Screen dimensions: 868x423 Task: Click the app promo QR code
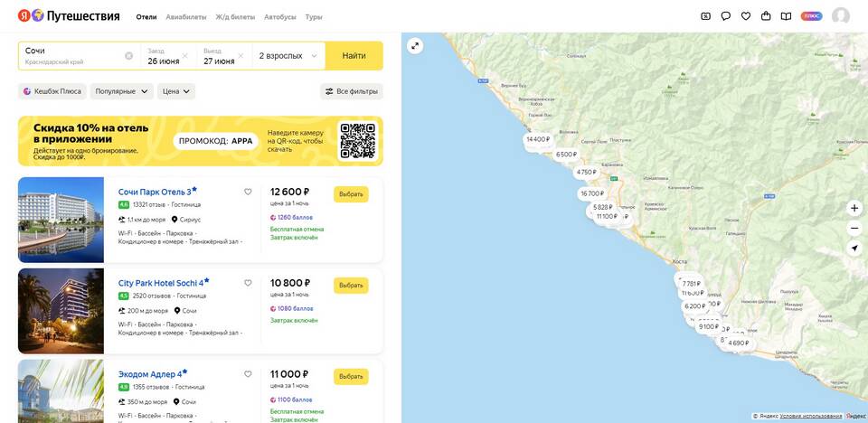click(x=358, y=141)
